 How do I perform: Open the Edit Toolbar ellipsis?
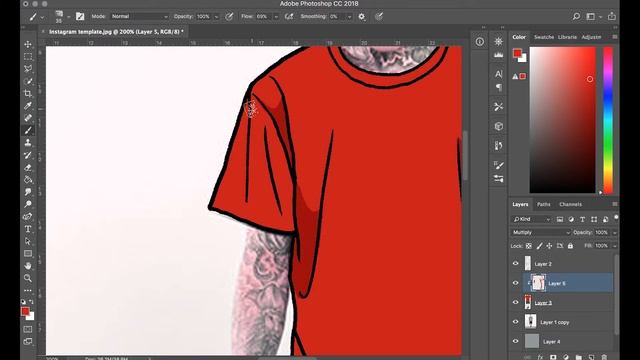28,291
